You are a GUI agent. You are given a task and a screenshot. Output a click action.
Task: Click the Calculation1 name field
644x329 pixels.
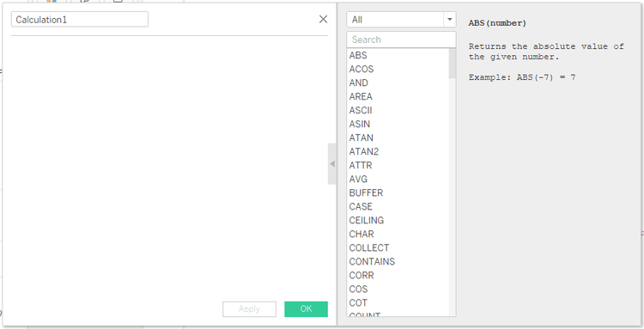80,19
